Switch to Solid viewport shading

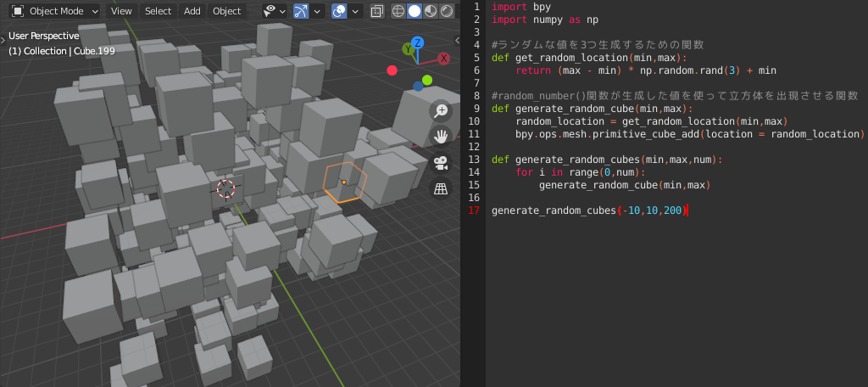pyautogui.click(x=414, y=10)
